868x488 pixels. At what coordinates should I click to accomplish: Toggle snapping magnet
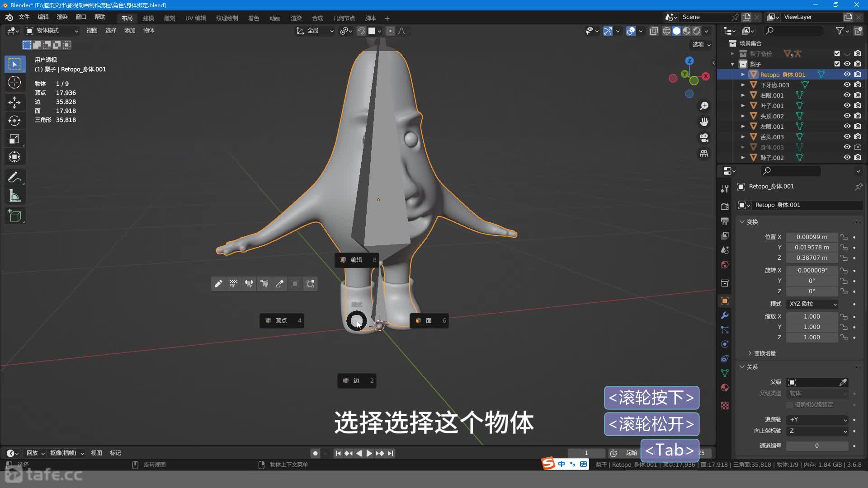coord(361,31)
